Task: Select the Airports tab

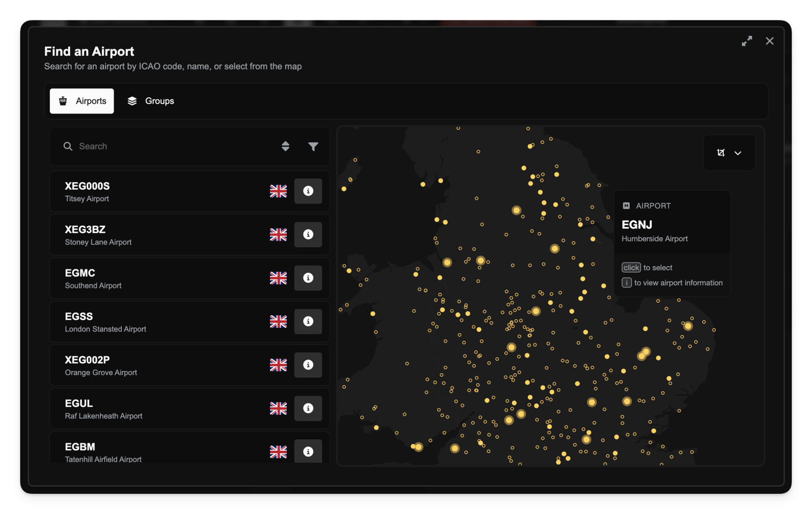Action: tap(82, 101)
